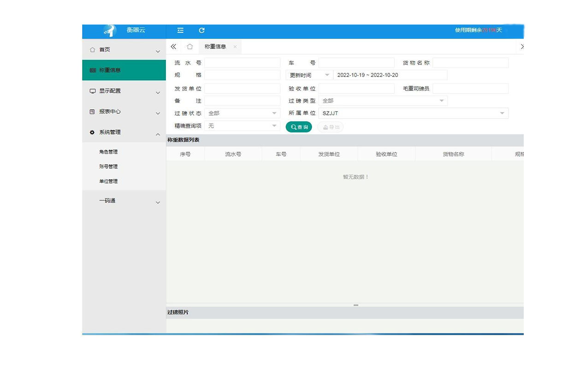This screenshot has height=392, width=564.
Task: Expand chevron next to 显示配置
Action: click(158, 93)
